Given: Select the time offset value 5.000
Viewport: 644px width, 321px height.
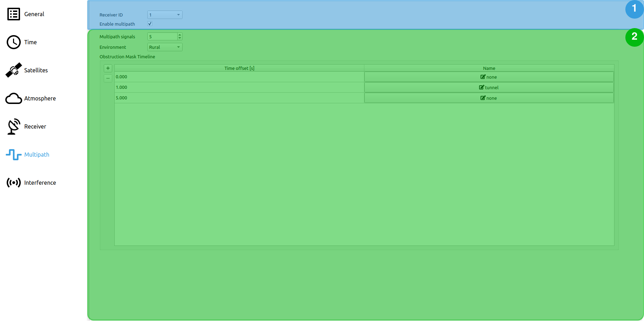Looking at the screenshot, I should point(121,98).
